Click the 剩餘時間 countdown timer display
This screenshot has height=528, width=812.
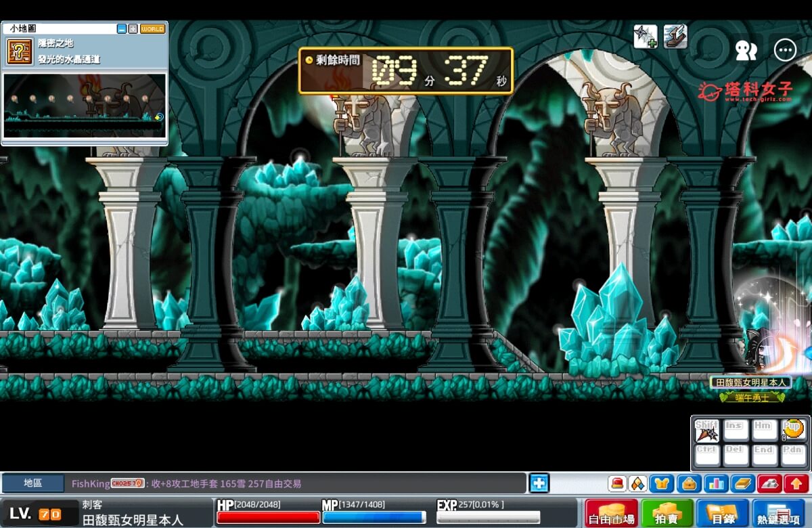[x=406, y=70]
